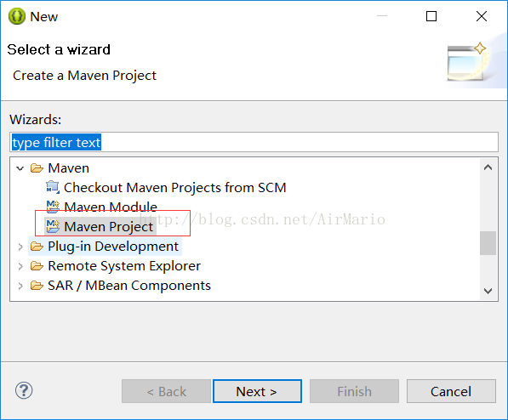508x420 pixels.
Task: Click the Cancel button
Action: click(451, 391)
